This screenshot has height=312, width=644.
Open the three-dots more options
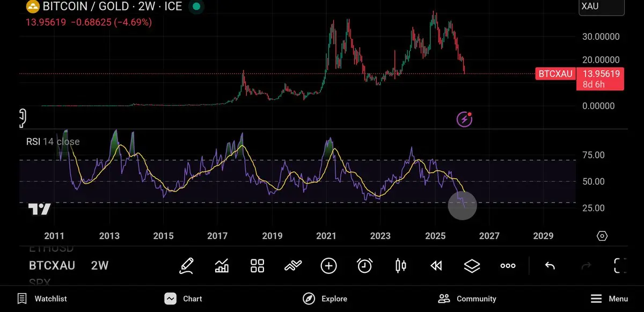[x=508, y=266]
